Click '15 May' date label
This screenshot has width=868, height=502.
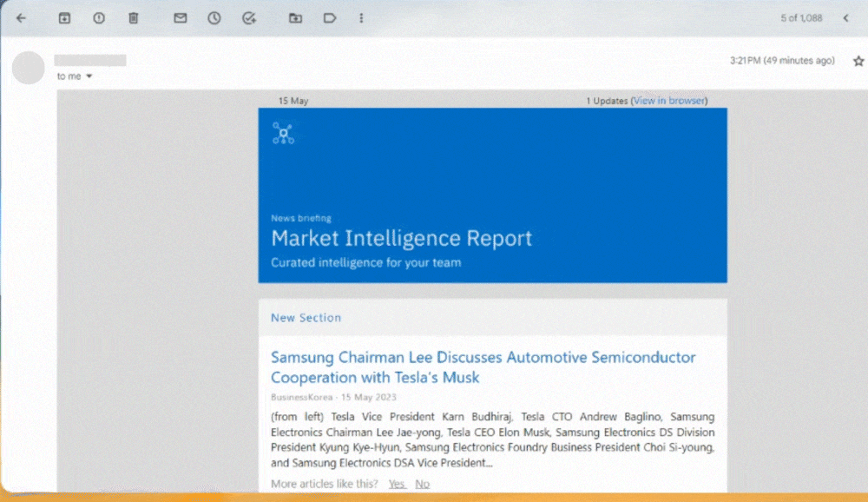[x=293, y=101]
